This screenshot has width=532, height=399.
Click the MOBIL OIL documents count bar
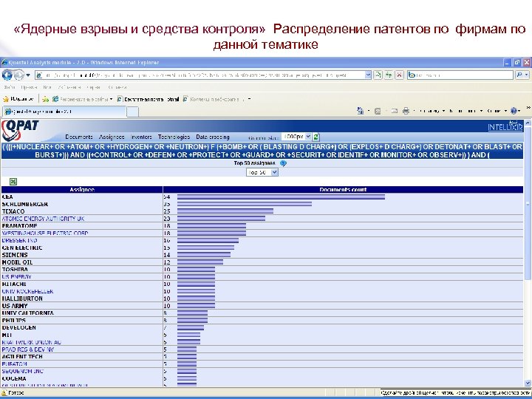pos(200,262)
